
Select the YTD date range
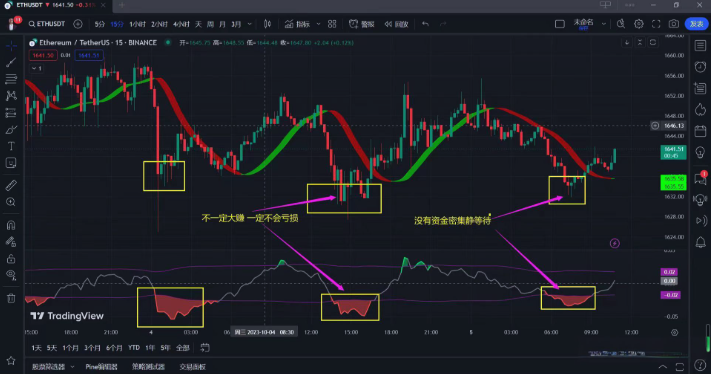click(134, 348)
